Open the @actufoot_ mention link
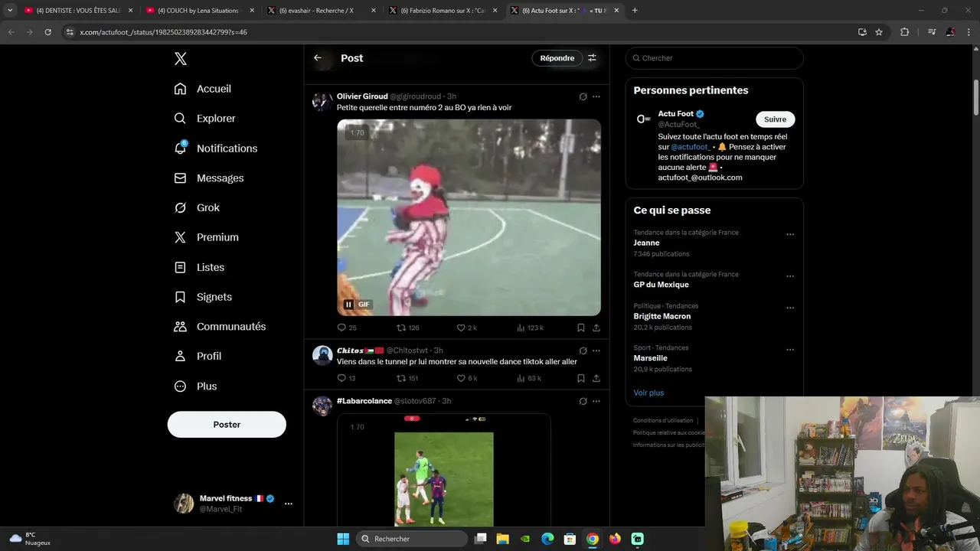Viewport: 980px width, 551px height. pyautogui.click(x=691, y=147)
